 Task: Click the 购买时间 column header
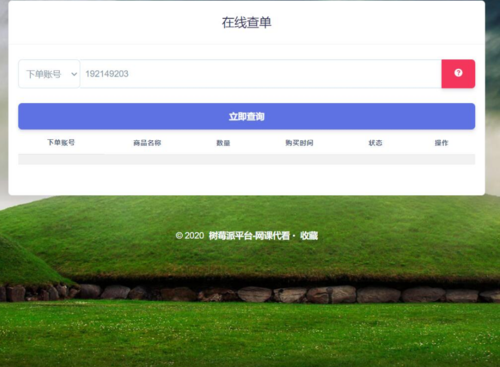[299, 143]
